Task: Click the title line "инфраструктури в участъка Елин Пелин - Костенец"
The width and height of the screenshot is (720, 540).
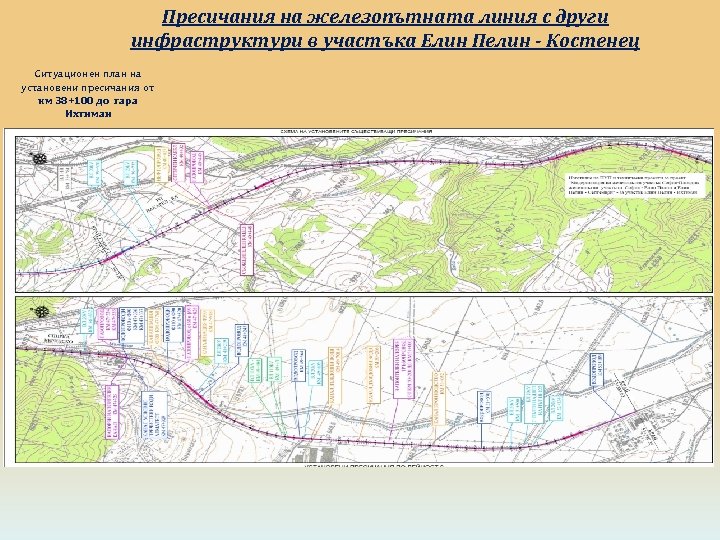Action: 385,41
